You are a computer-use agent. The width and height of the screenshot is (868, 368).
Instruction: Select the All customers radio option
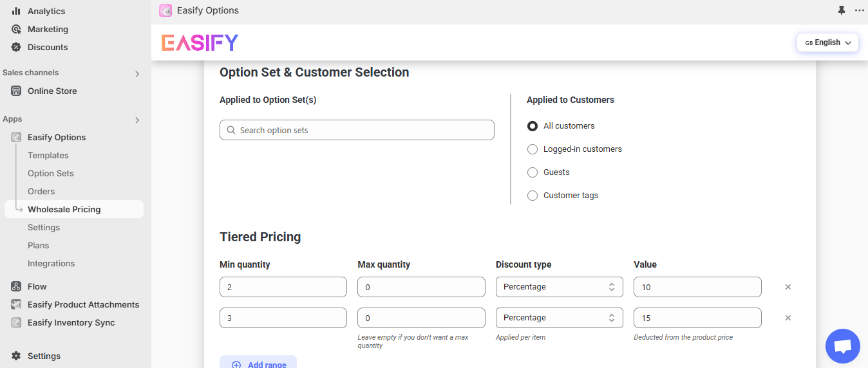coord(533,126)
